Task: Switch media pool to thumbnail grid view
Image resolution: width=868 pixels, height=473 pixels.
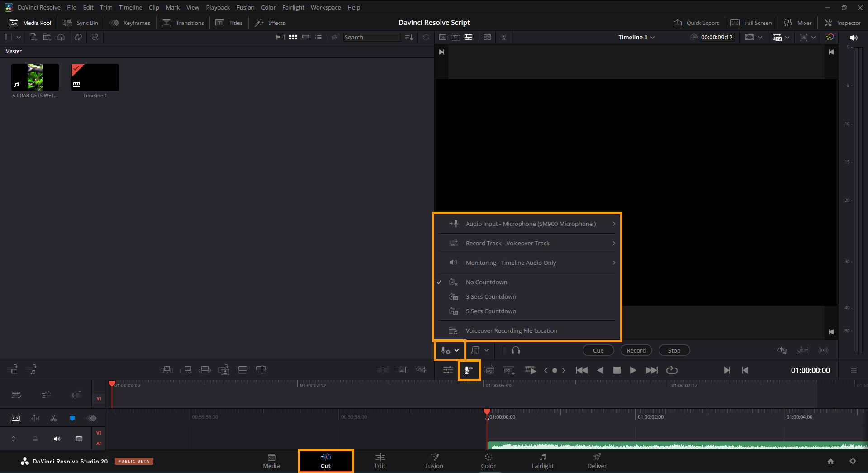Action: [293, 37]
